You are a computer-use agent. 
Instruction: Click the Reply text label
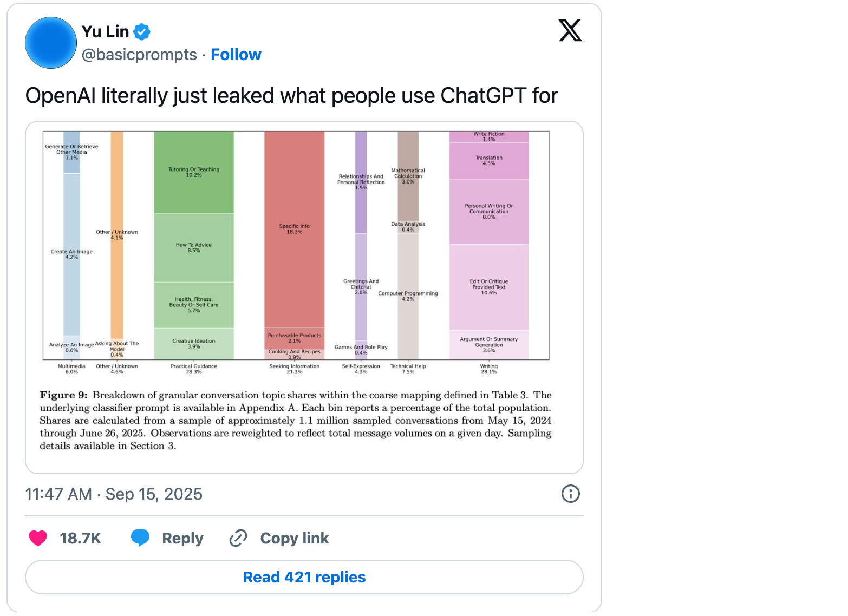pyautogui.click(x=182, y=538)
